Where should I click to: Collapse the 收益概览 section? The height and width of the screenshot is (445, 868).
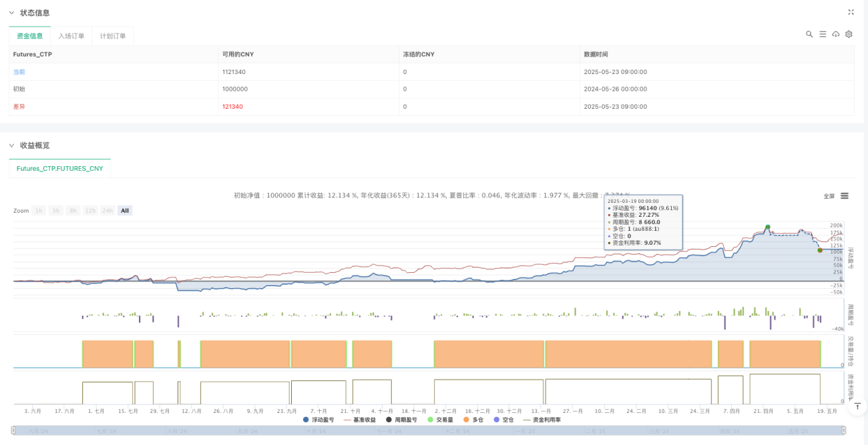(x=11, y=145)
